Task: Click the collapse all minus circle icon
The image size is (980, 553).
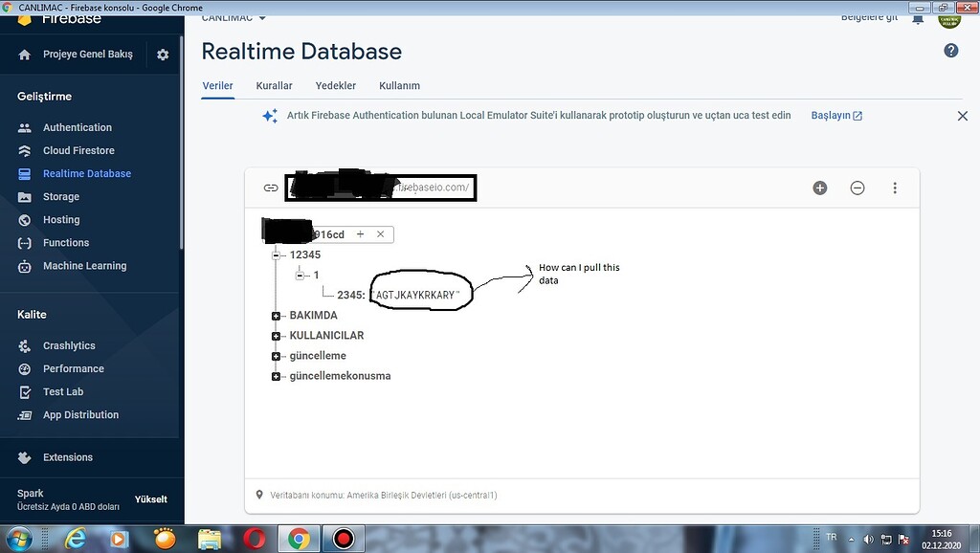Action: 857,188
